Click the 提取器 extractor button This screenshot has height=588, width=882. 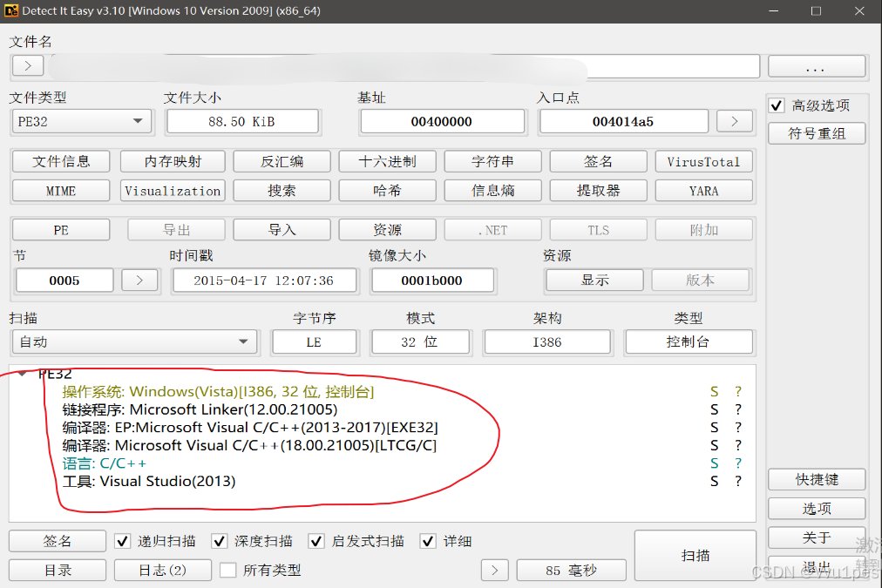pyautogui.click(x=598, y=191)
